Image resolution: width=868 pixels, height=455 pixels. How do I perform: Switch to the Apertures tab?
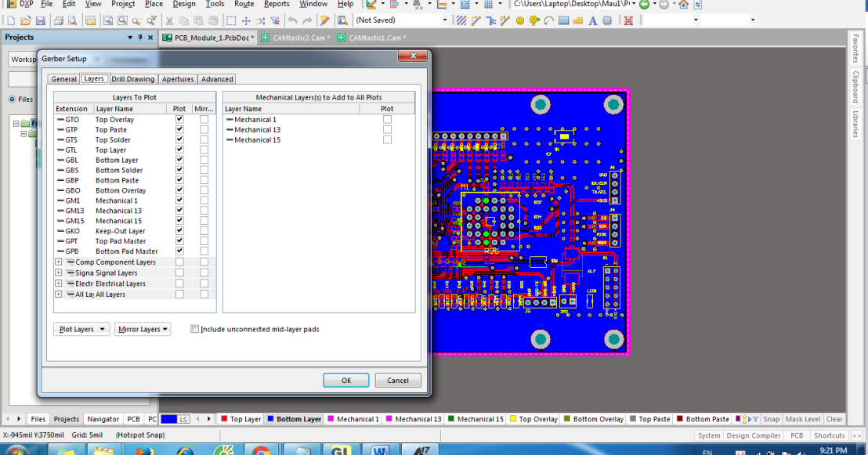coord(178,79)
